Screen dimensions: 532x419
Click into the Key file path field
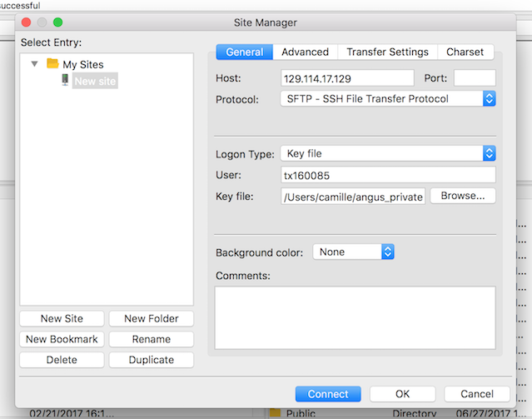click(353, 197)
